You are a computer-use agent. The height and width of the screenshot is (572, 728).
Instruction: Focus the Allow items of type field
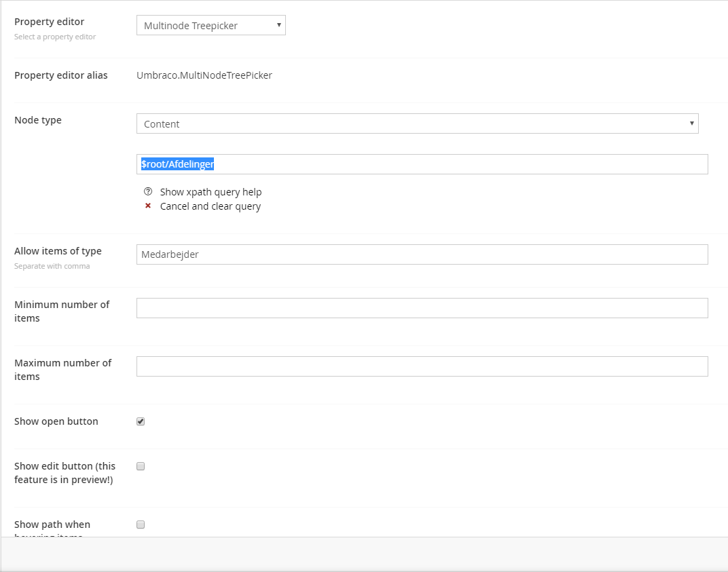tap(422, 254)
